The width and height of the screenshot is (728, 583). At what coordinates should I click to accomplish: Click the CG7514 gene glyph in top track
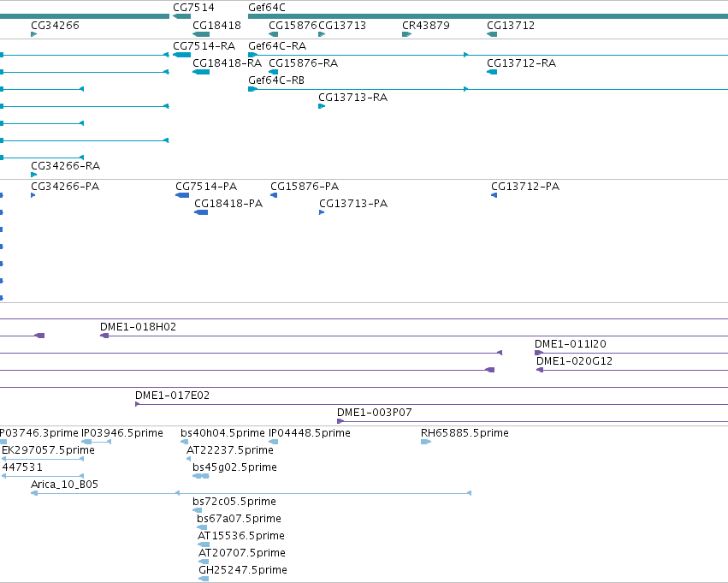click(x=182, y=16)
